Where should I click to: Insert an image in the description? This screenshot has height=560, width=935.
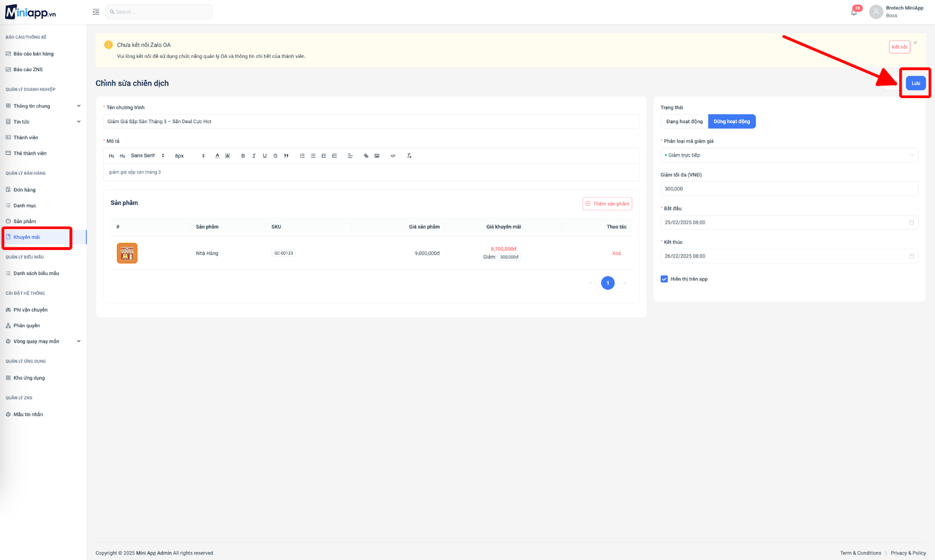point(377,156)
